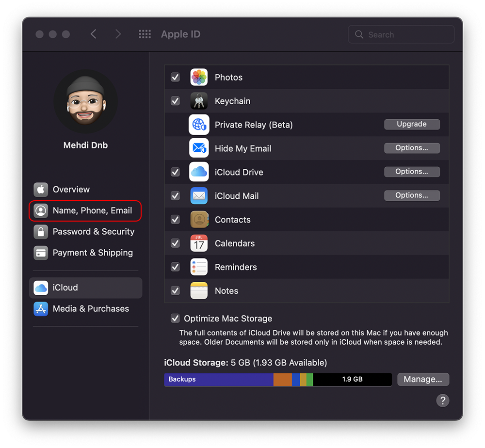Screen dimensions: 485x448
Task: Show all preferences with the grid icon
Action: (145, 34)
